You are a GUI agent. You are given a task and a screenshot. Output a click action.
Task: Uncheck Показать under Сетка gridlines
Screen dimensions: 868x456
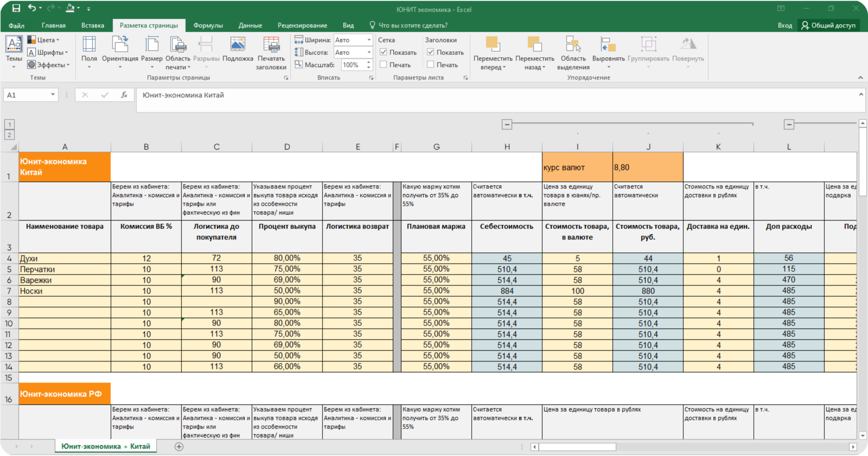383,52
